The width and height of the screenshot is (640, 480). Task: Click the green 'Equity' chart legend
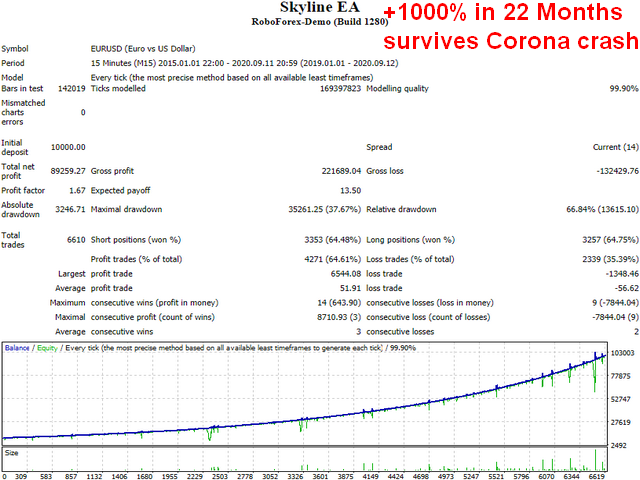(x=47, y=348)
